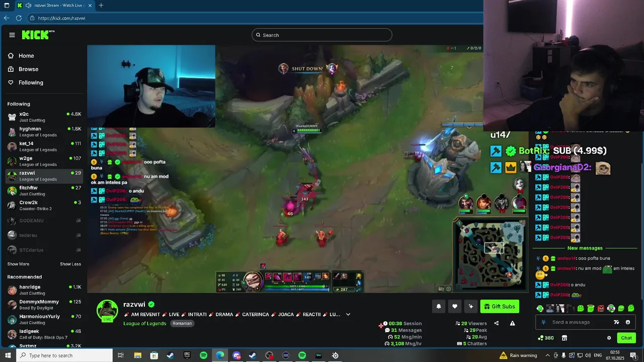The image size is (644, 362).
Task: Open Epic Games Launcher from taskbar
Action: (x=187, y=355)
